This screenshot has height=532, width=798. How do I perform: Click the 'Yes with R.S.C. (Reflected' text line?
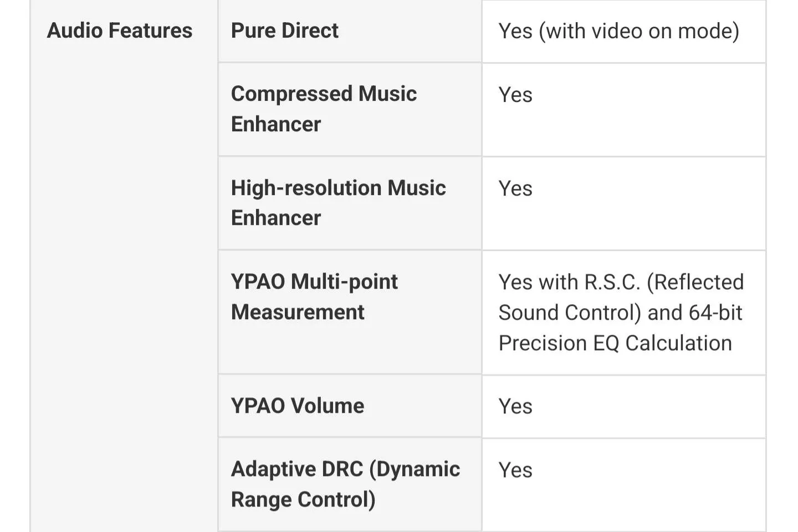(621, 283)
